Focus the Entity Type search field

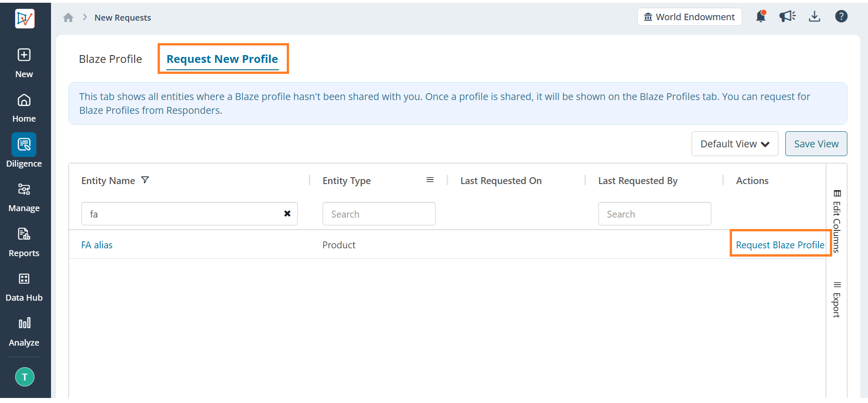pyautogui.click(x=379, y=214)
